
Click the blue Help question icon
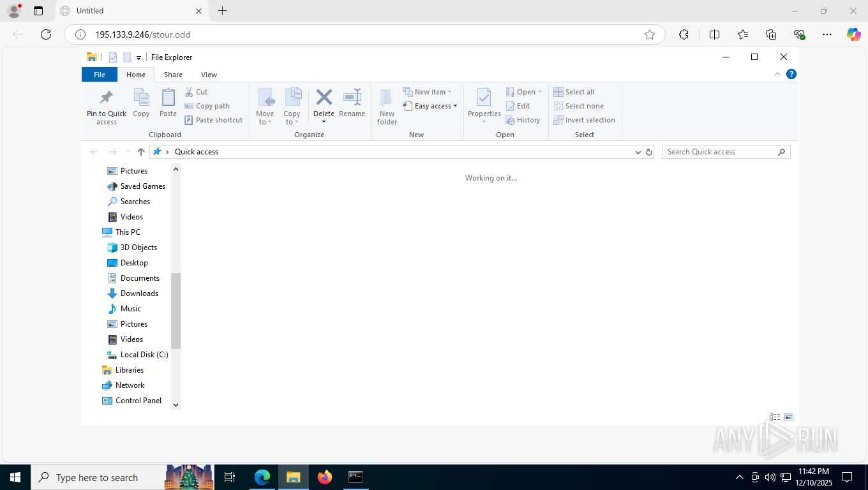(x=791, y=74)
